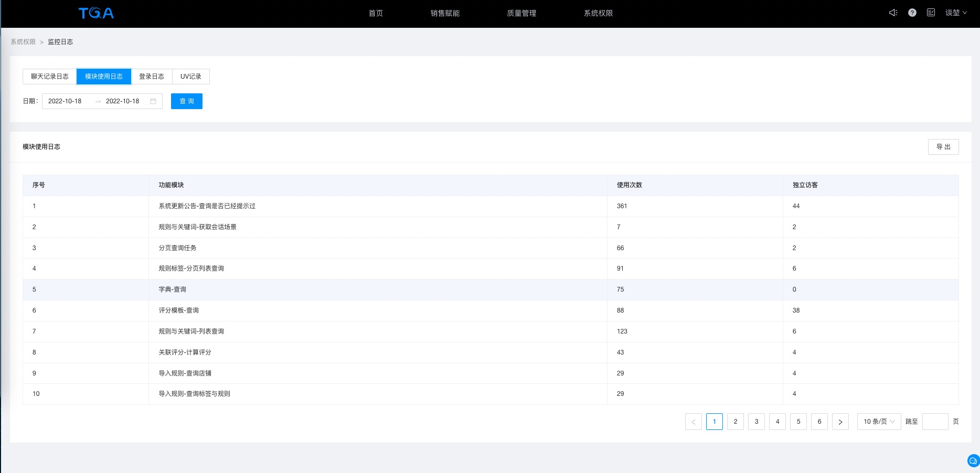Select row 导入规则-查询标签与规则
The height and width of the screenshot is (473, 980).
(491, 394)
